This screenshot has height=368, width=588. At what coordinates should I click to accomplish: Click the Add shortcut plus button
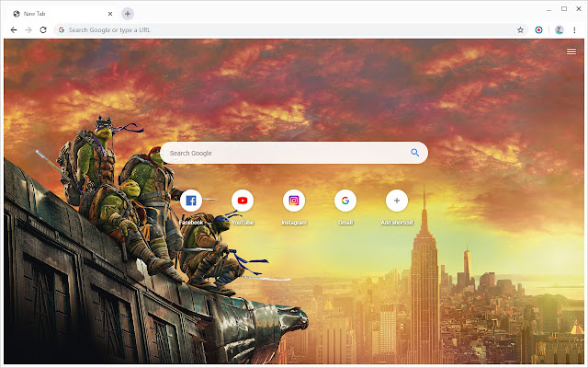397,201
